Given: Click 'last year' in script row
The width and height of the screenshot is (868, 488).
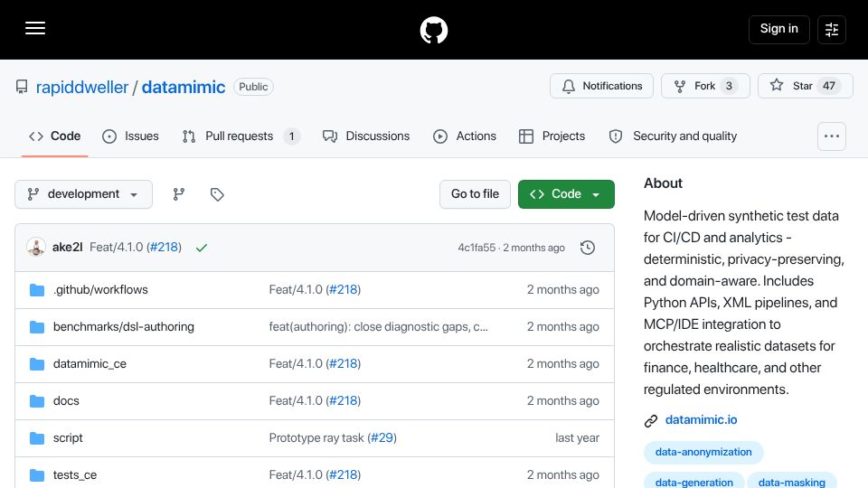Looking at the screenshot, I should (578, 438).
